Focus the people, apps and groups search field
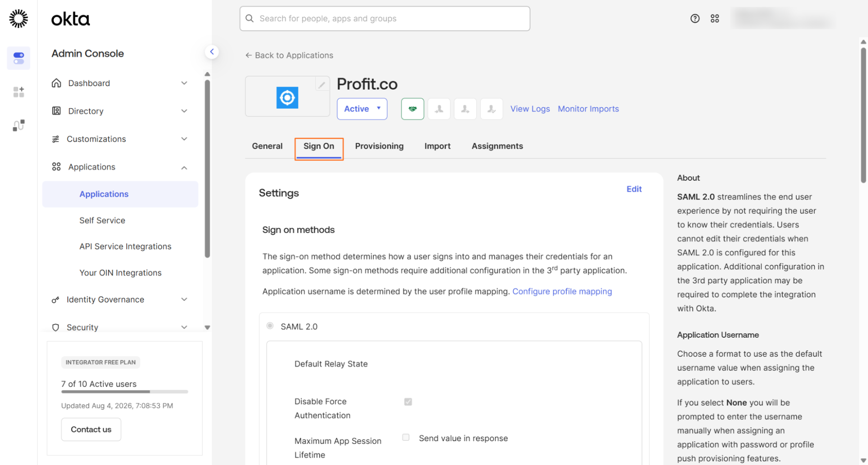Image resolution: width=868 pixels, height=465 pixels. [385, 18]
